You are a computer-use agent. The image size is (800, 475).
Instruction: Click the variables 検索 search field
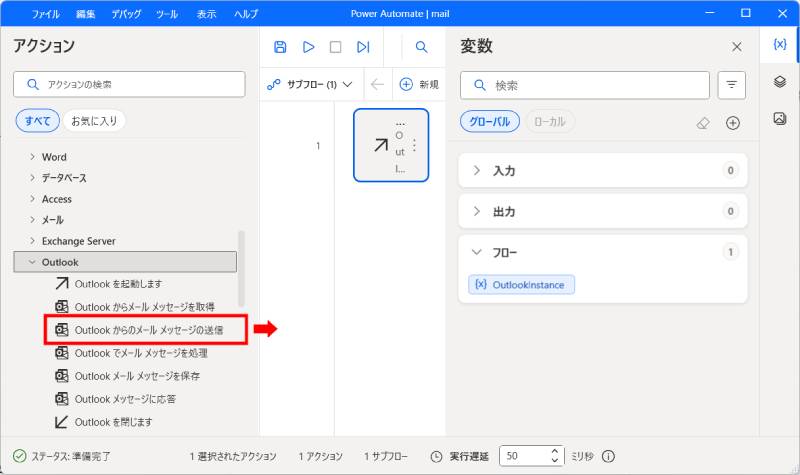[x=585, y=85]
